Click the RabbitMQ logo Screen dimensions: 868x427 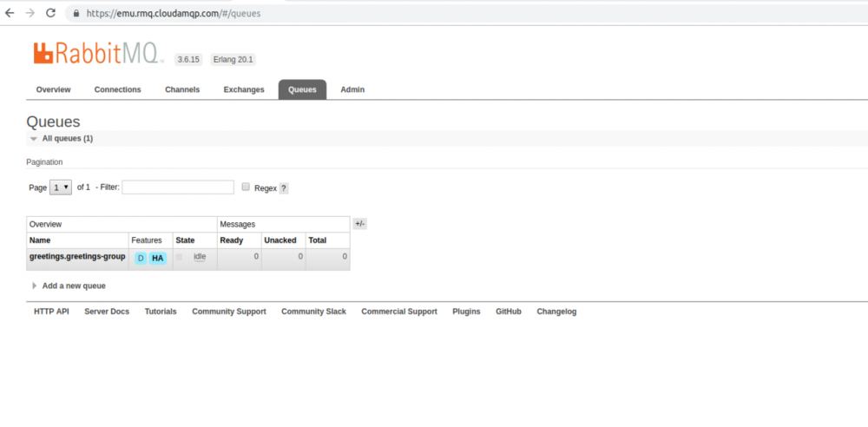point(99,53)
